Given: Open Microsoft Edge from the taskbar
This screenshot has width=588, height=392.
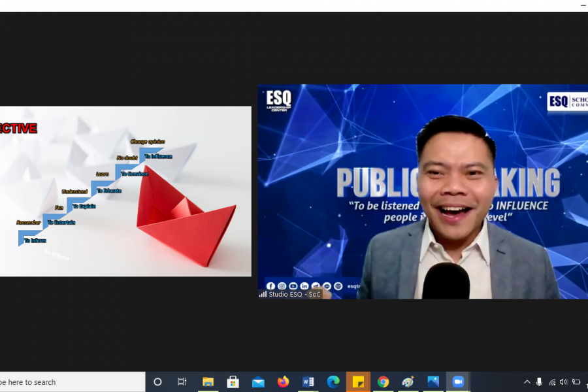Looking at the screenshot, I should [x=333, y=382].
